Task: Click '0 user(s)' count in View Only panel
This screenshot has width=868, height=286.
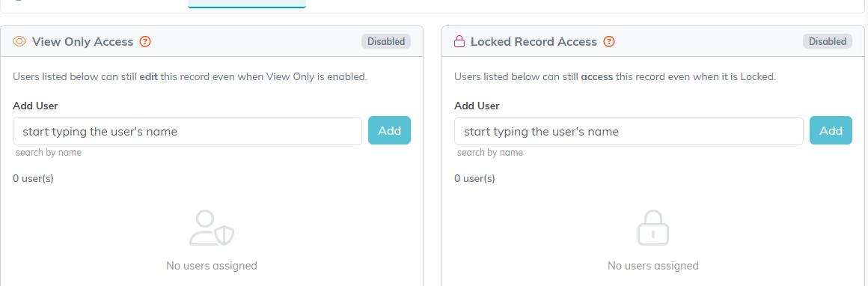Action: [x=33, y=178]
